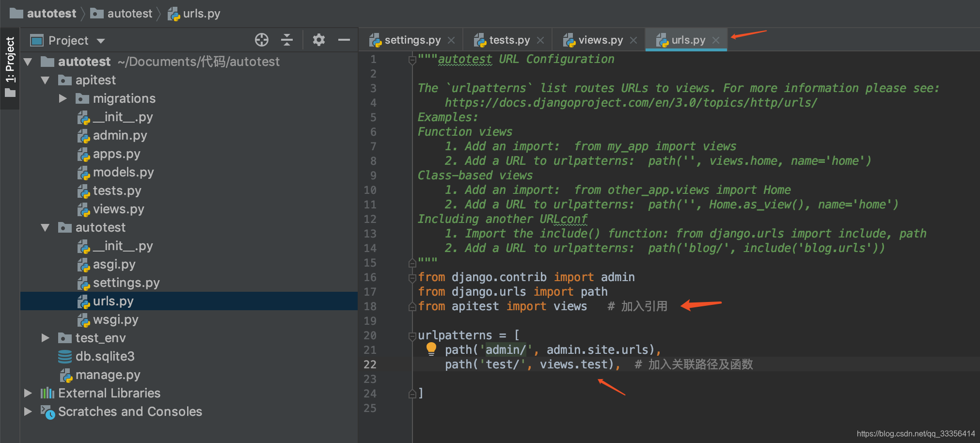
Task: Close the urls.py tab
Action: [716, 40]
